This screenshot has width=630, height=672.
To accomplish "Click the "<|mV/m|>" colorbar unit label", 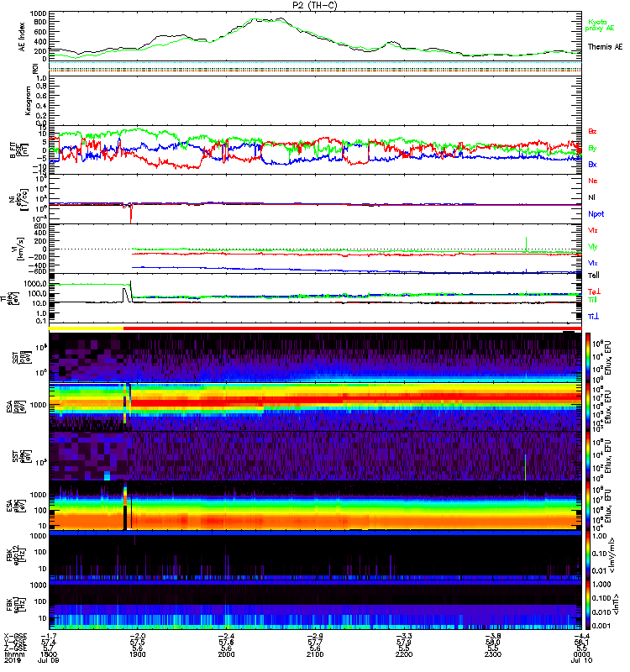I will pyautogui.click(x=613, y=556).
